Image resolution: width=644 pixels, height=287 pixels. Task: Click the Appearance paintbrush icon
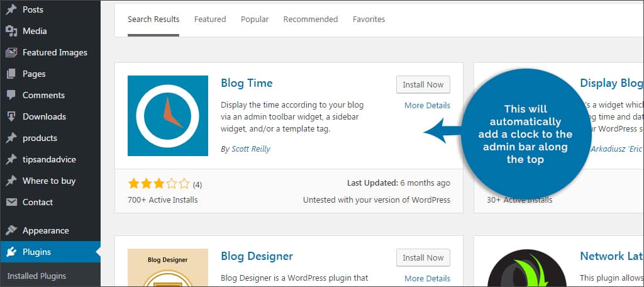point(11,230)
